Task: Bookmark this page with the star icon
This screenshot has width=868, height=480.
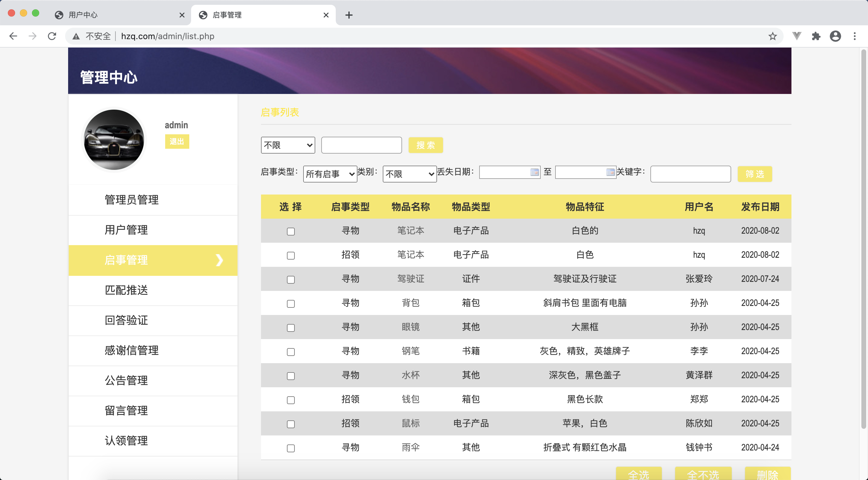Action: pyautogui.click(x=772, y=36)
